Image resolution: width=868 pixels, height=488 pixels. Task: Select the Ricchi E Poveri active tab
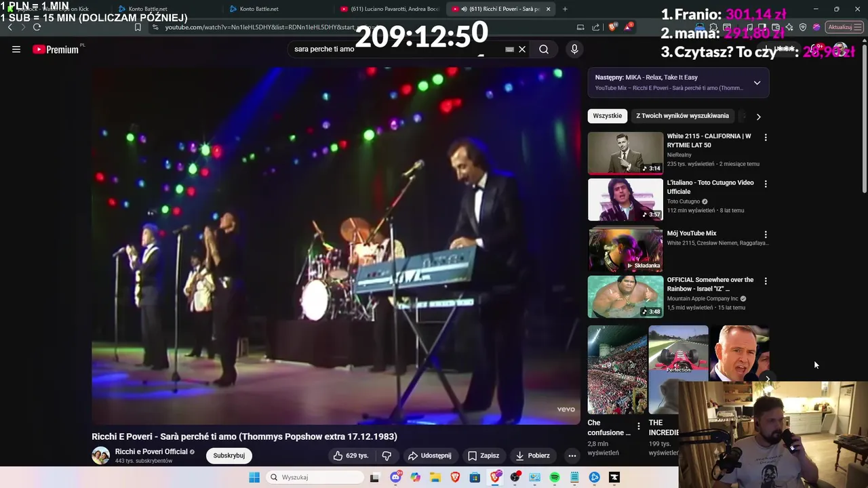click(500, 9)
